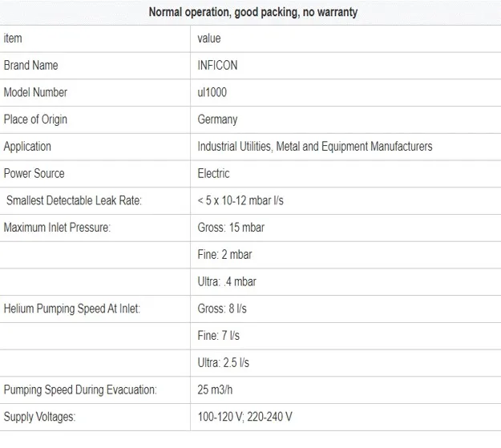Select the Supply Voltages label
501x448 pixels.
[39, 417]
